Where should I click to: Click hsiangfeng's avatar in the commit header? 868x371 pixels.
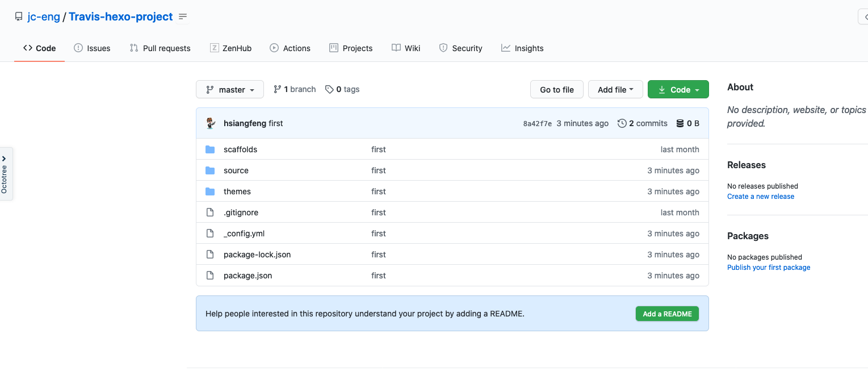(x=211, y=123)
